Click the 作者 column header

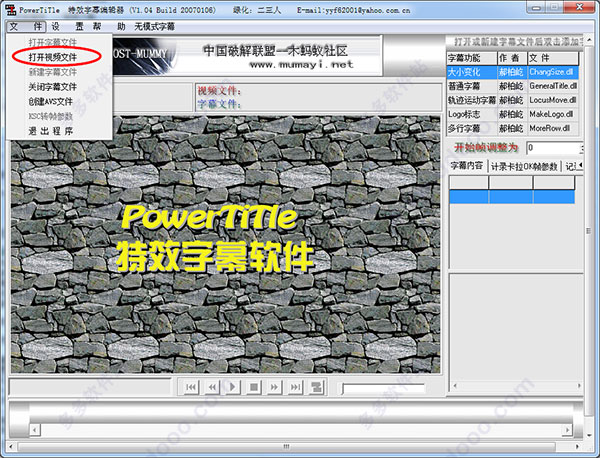[512, 58]
